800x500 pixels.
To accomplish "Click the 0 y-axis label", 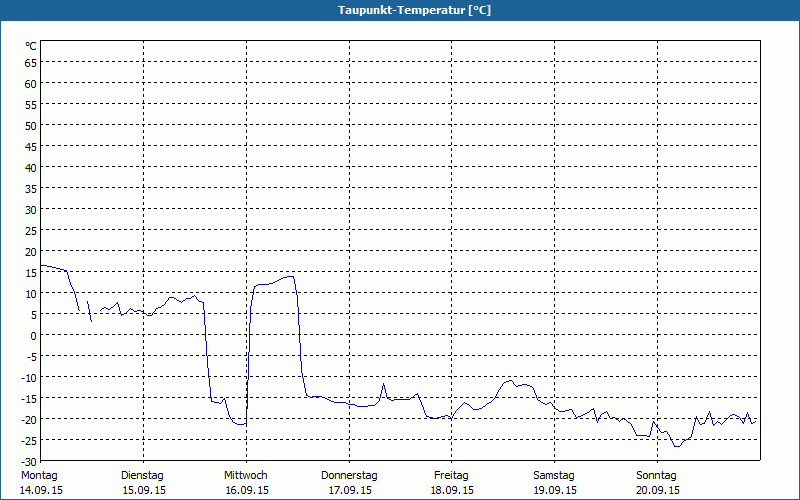I will tap(34, 336).
